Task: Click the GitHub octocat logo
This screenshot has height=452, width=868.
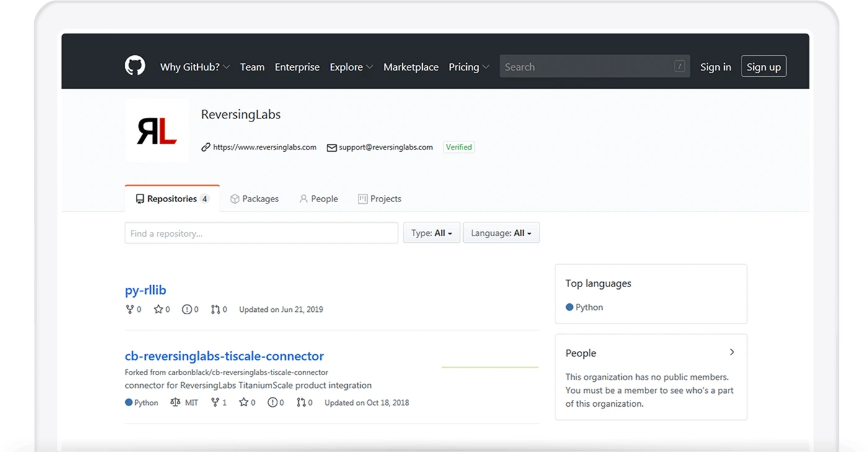Action: 135,66
